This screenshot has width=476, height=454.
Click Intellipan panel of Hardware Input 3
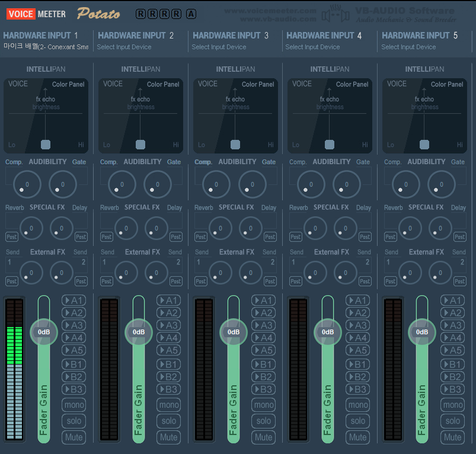click(235, 116)
